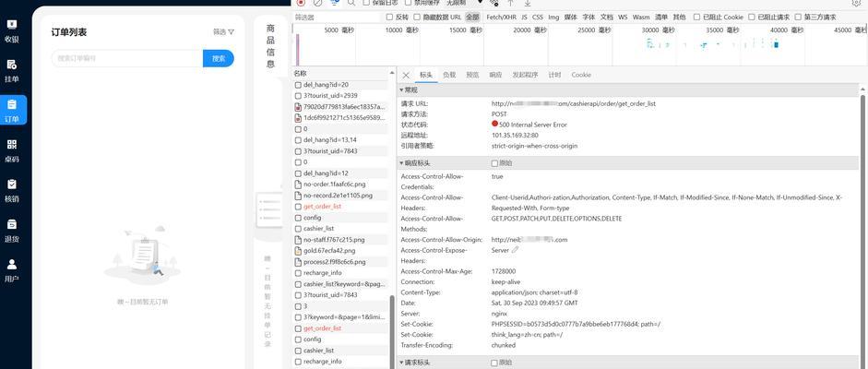Check the 已阻止请求 blocked requests checkbox
Screen dimensions: 868x369
tap(751, 18)
